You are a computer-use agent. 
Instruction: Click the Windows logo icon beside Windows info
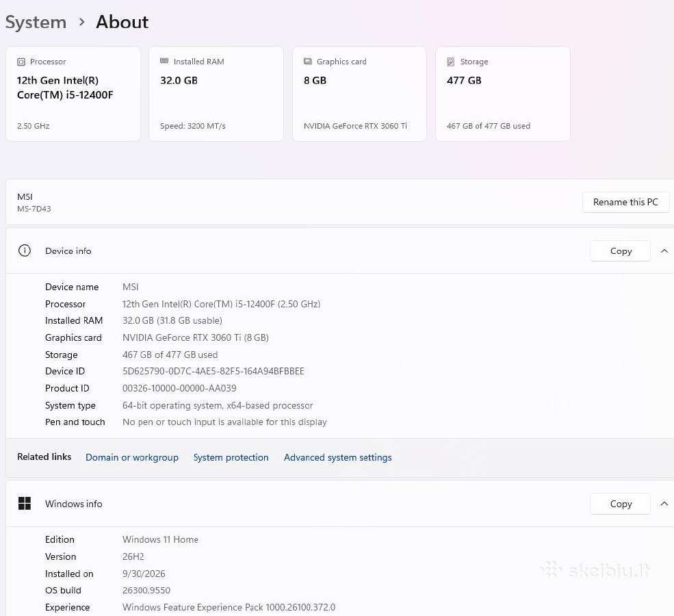tap(25, 503)
